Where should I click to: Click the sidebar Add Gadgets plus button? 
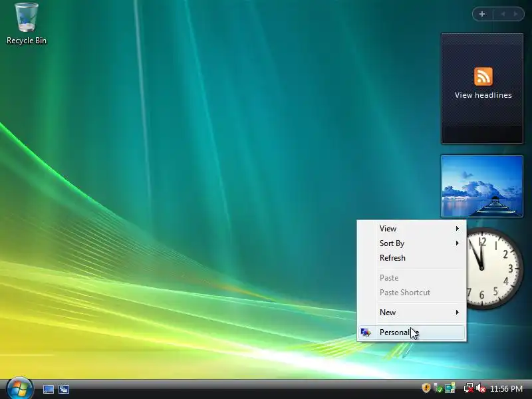coord(482,14)
